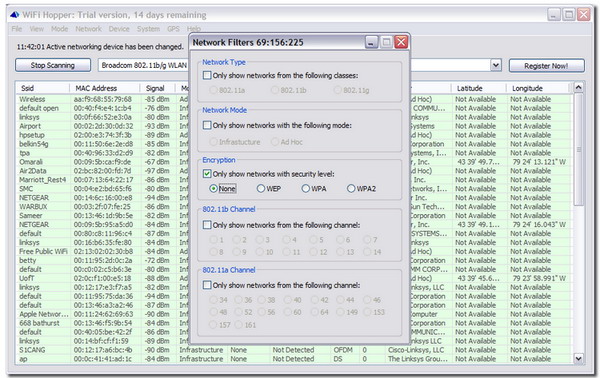Select the Free Public WiFi row
600x378 pixels.
click(x=294, y=251)
